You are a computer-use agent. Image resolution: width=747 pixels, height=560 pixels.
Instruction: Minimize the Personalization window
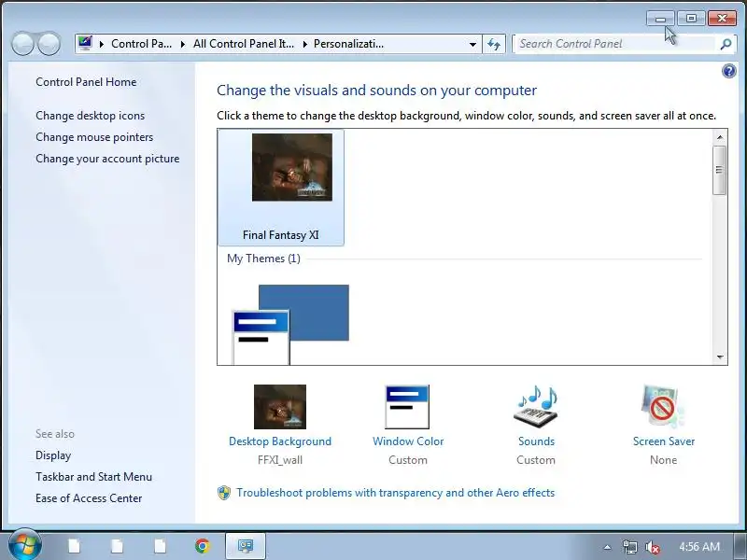(x=660, y=19)
